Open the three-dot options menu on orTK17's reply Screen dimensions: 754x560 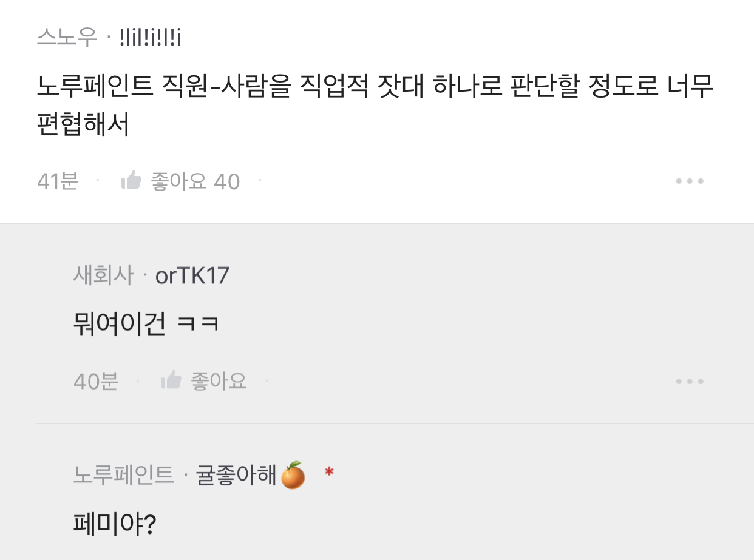689,381
